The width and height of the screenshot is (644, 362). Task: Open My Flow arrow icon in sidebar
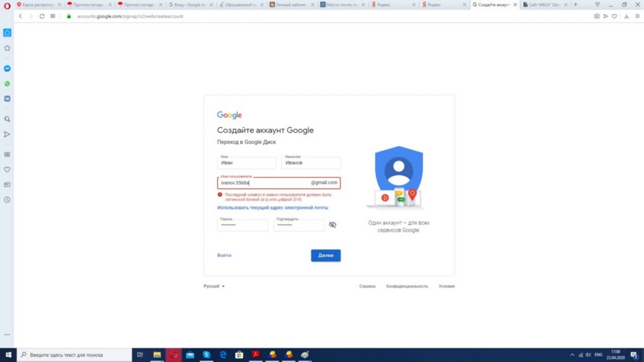click(x=7, y=135)
